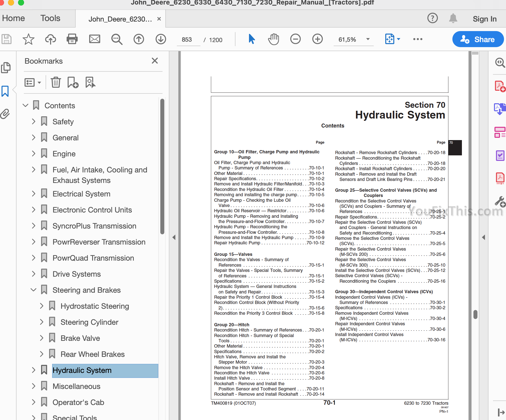Image resolution: width=506 pixels, height=420 pixels.
Task: Select the Hand pan tool
Action: coord(274,39)
